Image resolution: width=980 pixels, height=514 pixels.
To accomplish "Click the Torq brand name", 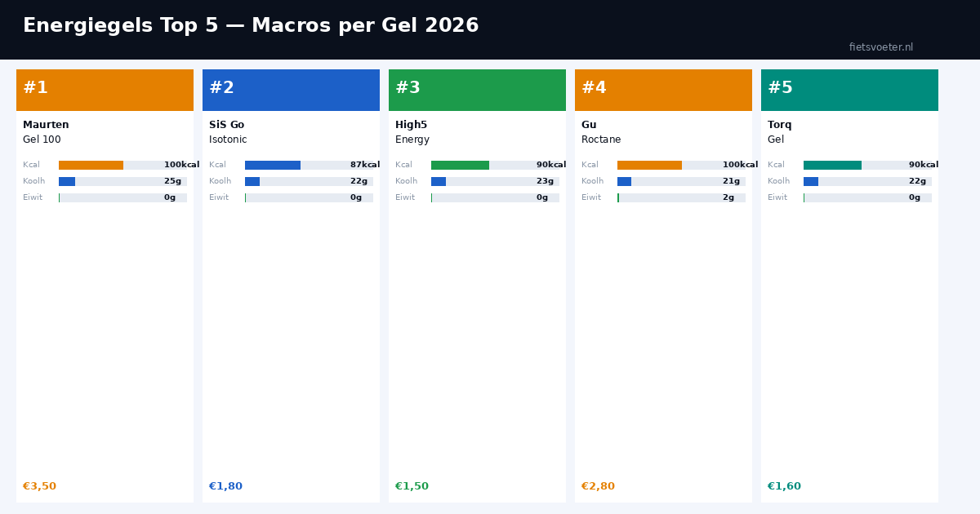I will pos(779,126).
